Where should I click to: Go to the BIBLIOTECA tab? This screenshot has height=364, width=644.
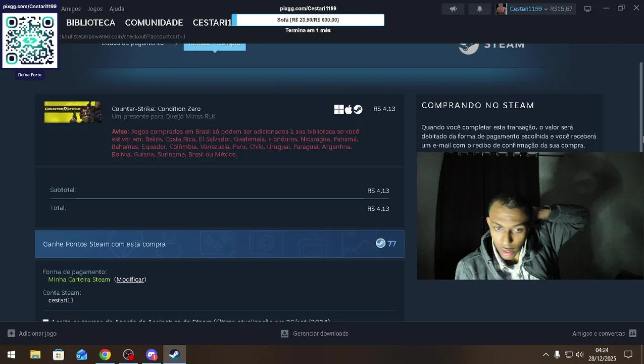(90, 23)
